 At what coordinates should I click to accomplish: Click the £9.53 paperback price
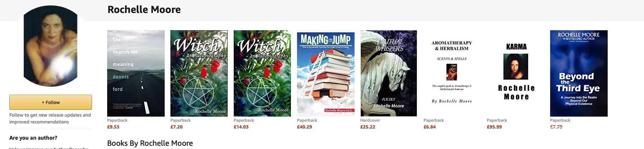pyautogui.click(x=113, y=127)
